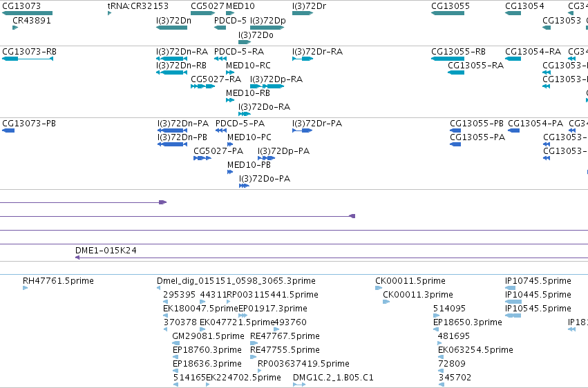
Task: Select the CG13055-RB transcript label
Action: (x=458, y=52)
